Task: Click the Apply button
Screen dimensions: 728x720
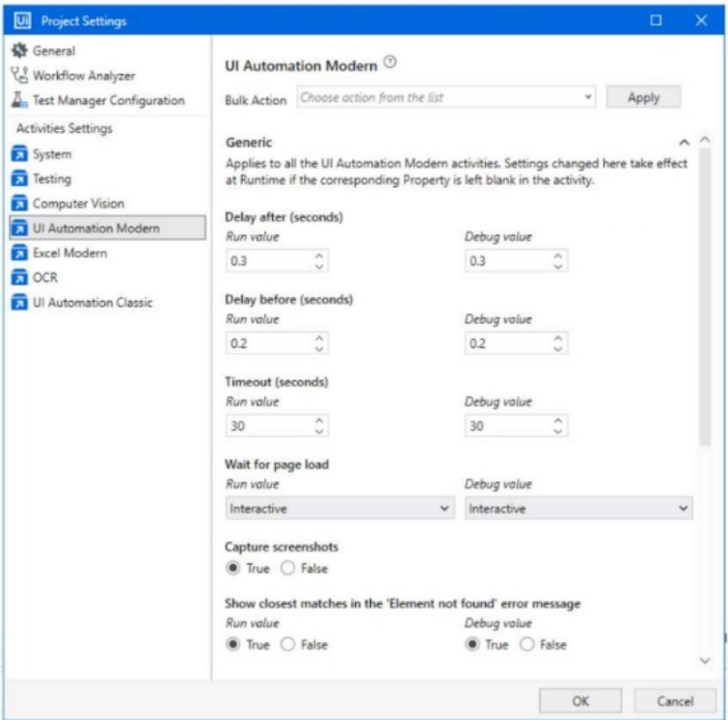Action: 643,97
